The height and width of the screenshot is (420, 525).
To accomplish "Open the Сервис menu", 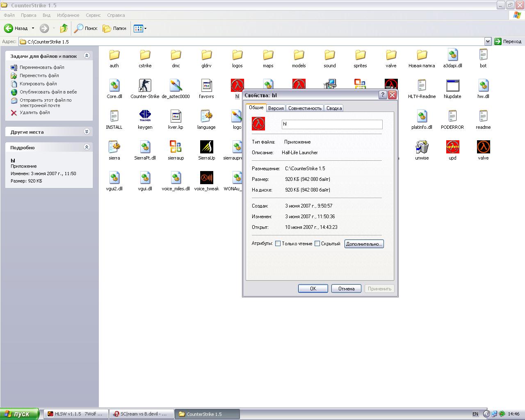I will click(93, 15).
